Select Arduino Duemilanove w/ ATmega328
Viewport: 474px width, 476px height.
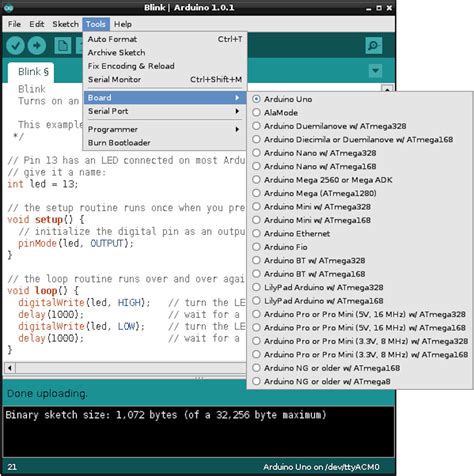click(360, 126)
